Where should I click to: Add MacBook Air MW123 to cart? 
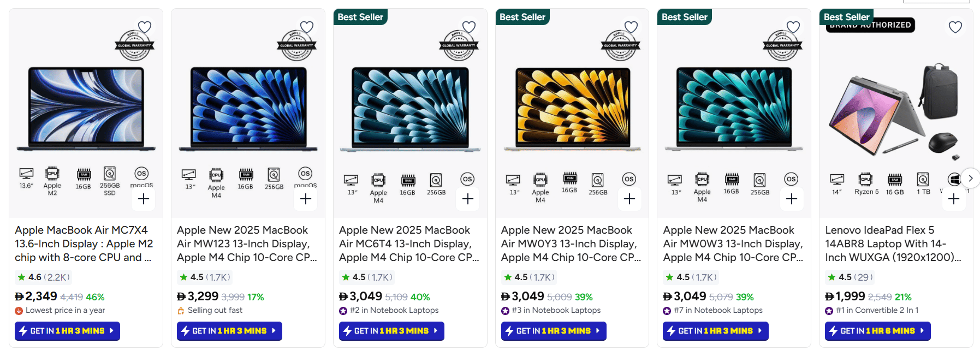[306, 199]
